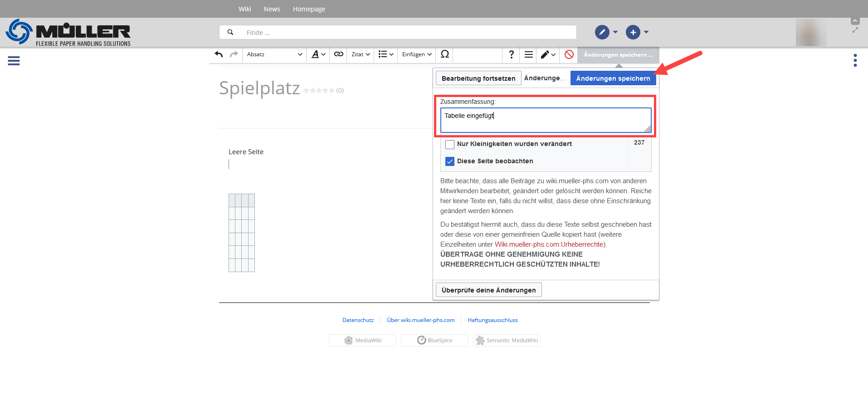
Task: Click the help question mark icon
Action: tap(511, 54)
